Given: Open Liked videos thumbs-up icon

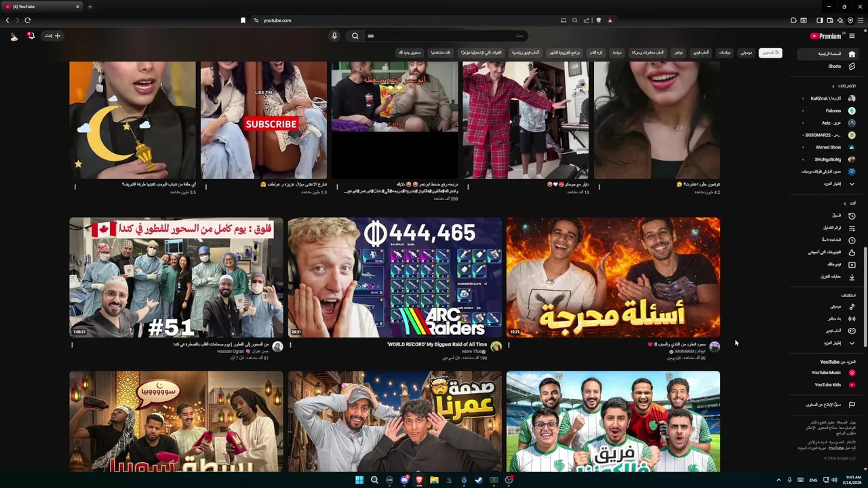Looking at the screenshot, I should click(x=852, y=252).
